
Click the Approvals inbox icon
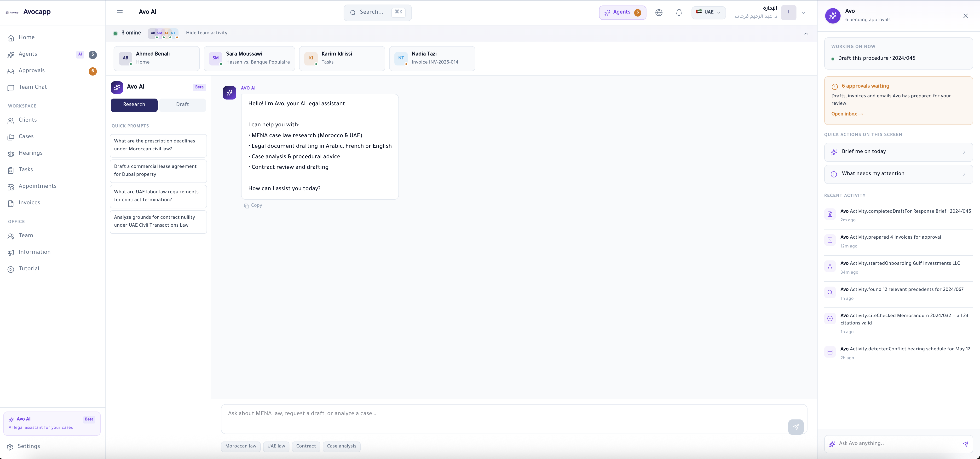click(11, 71)
